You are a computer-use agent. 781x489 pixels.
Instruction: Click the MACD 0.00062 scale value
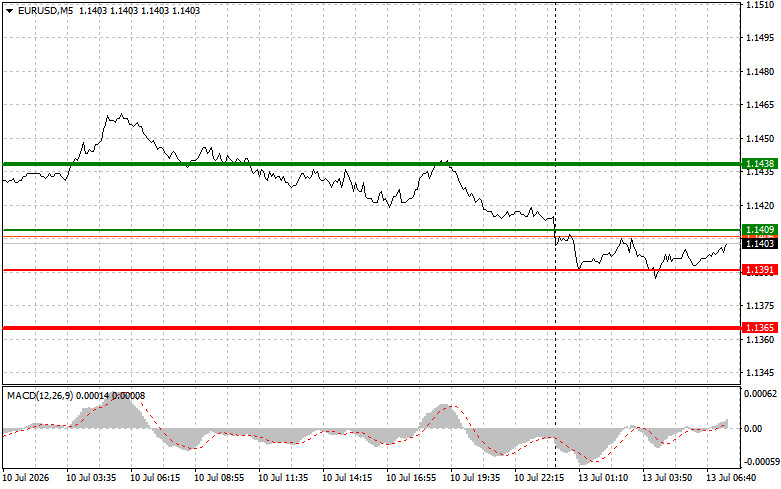(x=760, y=394)
